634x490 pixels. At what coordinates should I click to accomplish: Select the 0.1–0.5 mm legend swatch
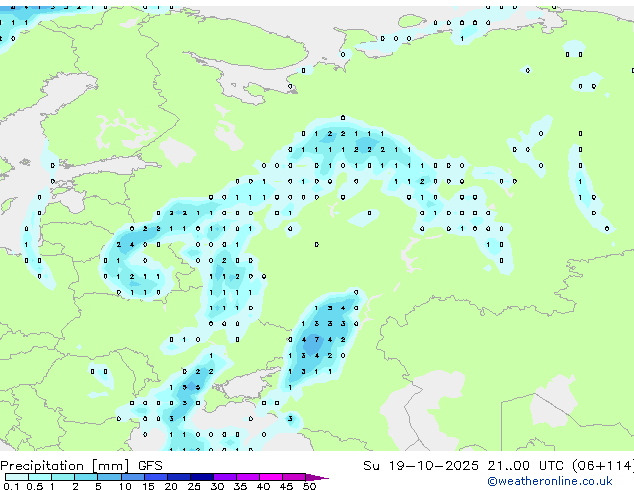tap(17, 477)
